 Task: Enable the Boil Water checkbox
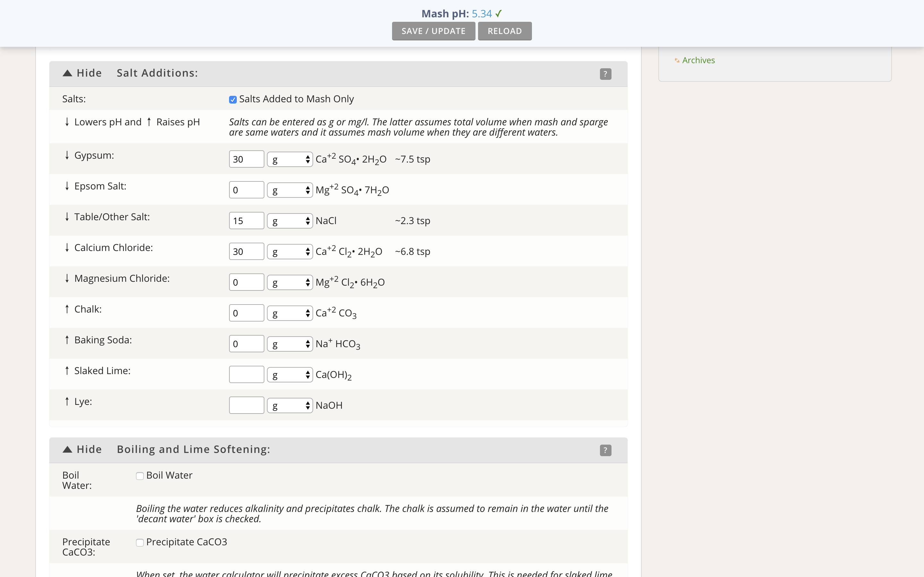coord(139,475)
